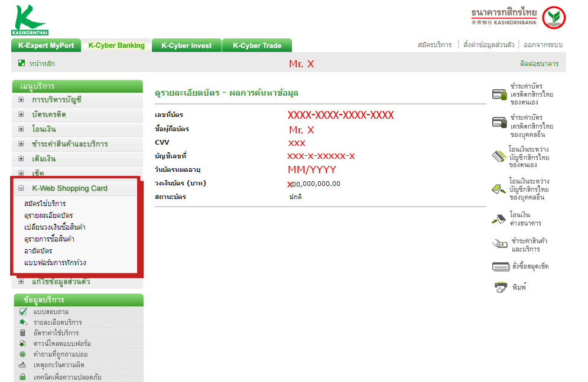Open the อัตราค่าใช้บริการ link
This screenshot has width=588, height=382.
point(56,333)
